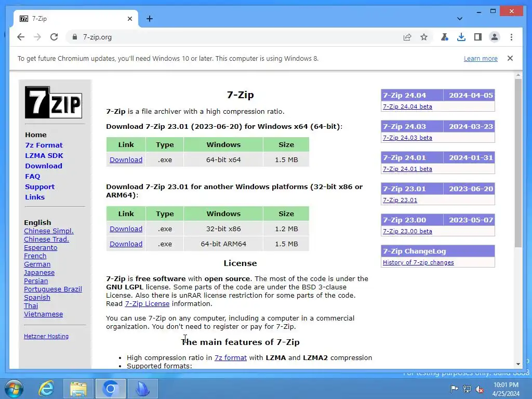
Task: Open a new tab with plus button
Action: pyautogui.click(x=150, y=19)
